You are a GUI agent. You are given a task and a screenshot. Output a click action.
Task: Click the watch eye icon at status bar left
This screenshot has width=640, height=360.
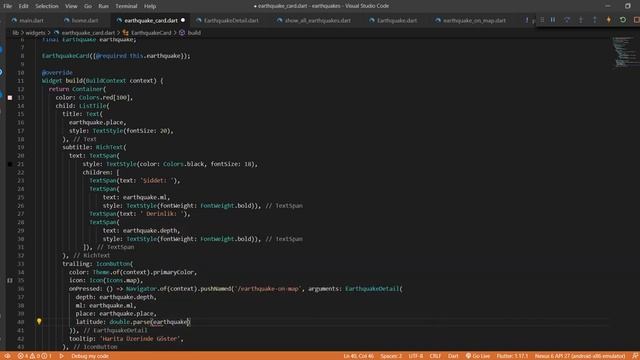(x=7, y=356)
